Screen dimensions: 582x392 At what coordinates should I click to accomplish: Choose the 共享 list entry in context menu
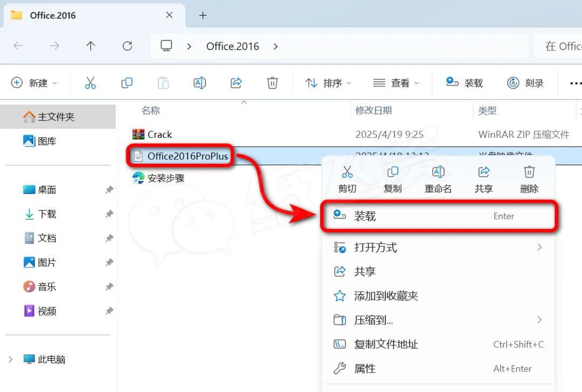[439, 271]
